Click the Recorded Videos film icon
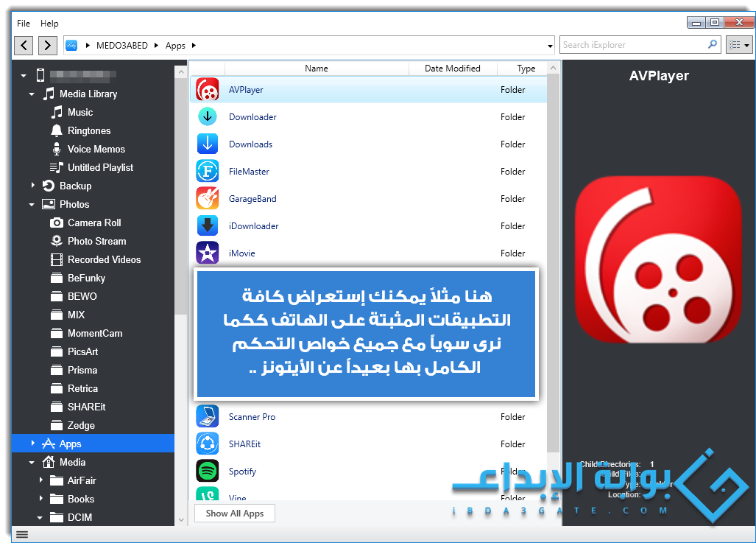 (x=57, y=259)
